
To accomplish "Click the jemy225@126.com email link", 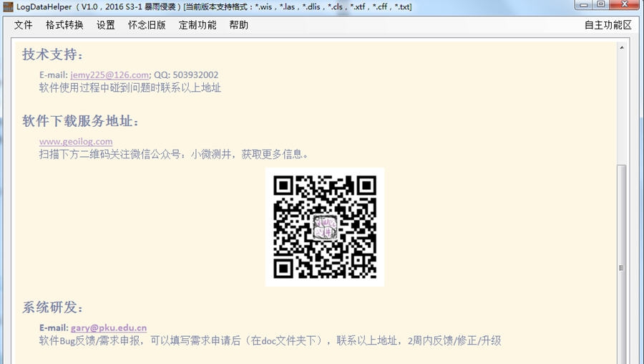I will click(x=109, y=75).
